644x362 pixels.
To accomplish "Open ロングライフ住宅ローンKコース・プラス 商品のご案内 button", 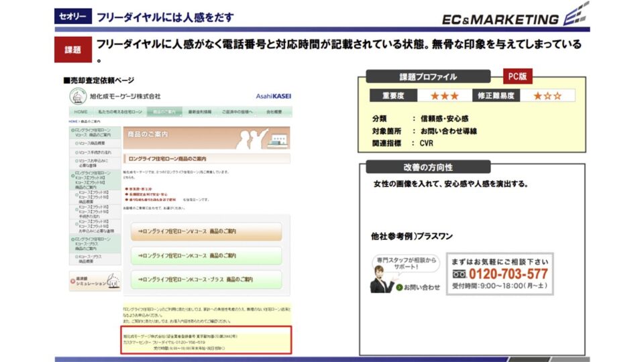I will (x=206, y=280).
